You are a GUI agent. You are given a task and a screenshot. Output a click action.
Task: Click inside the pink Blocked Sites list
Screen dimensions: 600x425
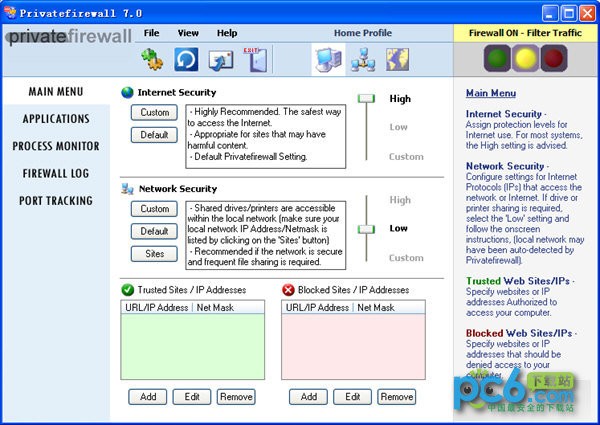(x=353, y=346)
